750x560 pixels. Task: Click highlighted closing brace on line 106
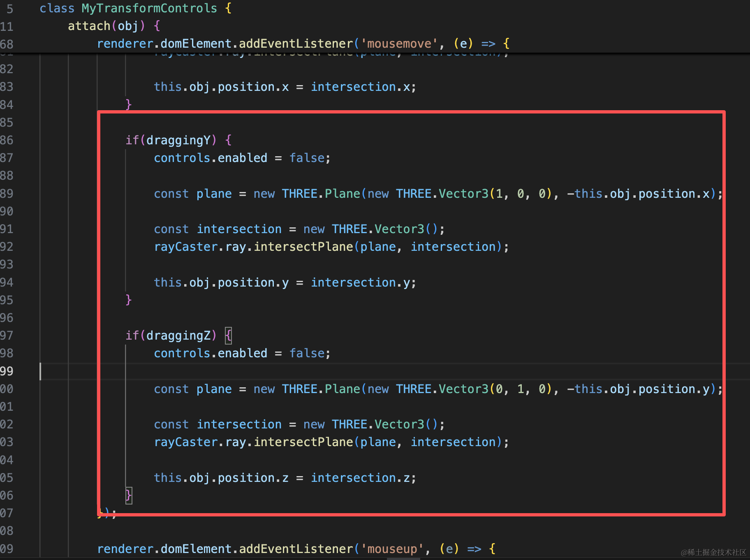click(129, 495)
